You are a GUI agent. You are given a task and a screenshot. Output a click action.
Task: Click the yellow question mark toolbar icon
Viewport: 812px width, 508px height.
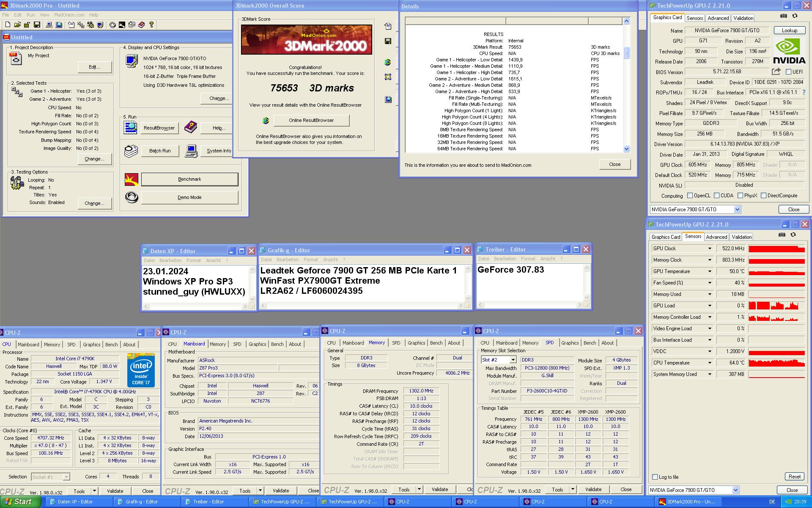[151, 25]
